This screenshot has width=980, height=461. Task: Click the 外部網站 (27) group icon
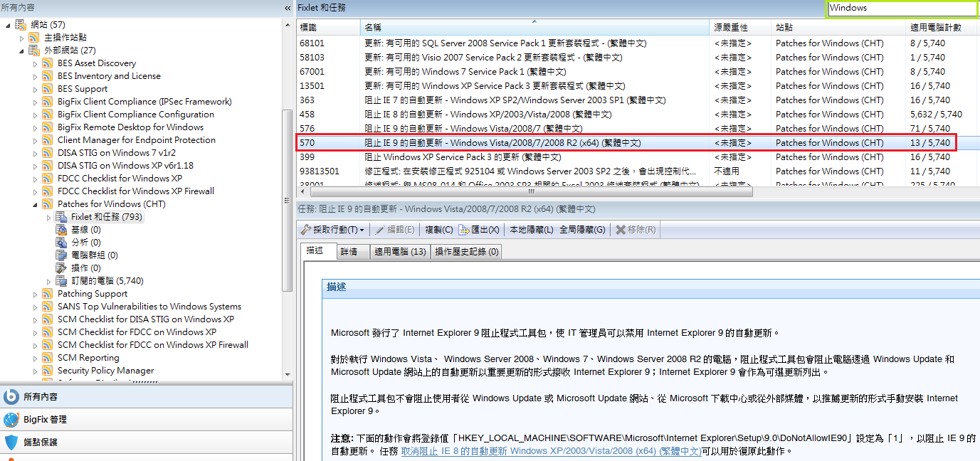(x=34, y=51)
